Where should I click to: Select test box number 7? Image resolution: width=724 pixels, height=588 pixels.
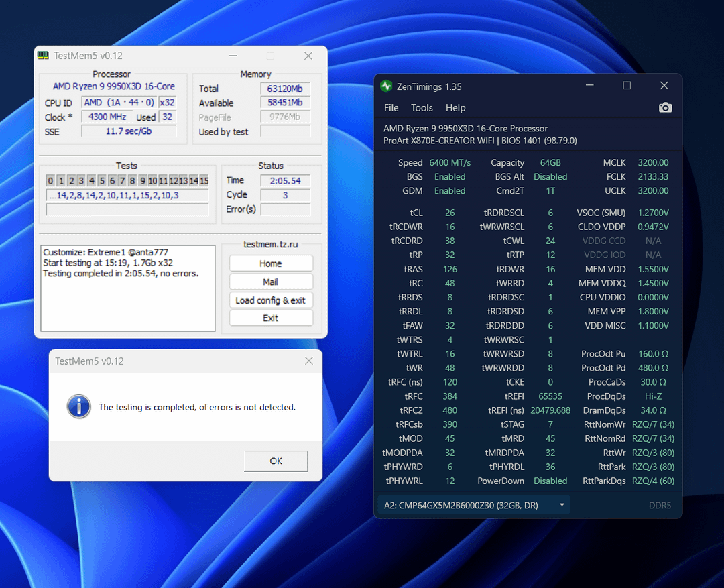pos(122,180)
